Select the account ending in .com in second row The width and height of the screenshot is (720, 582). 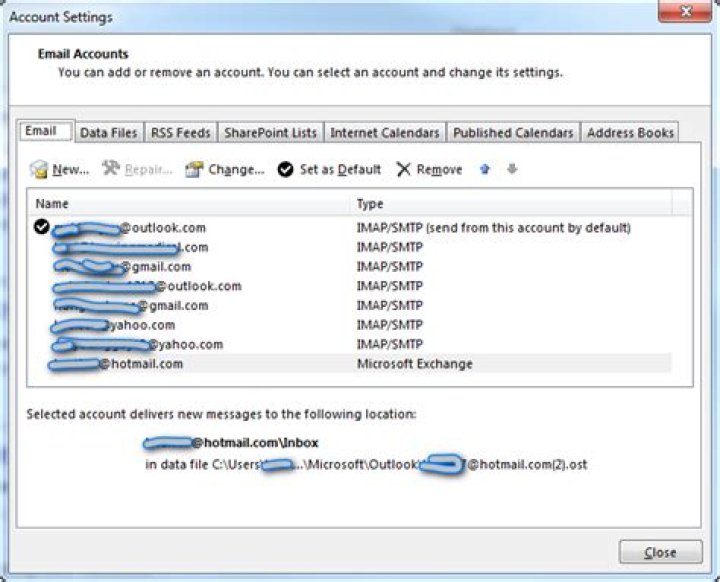pyautogui.click(x=350, y=247)
